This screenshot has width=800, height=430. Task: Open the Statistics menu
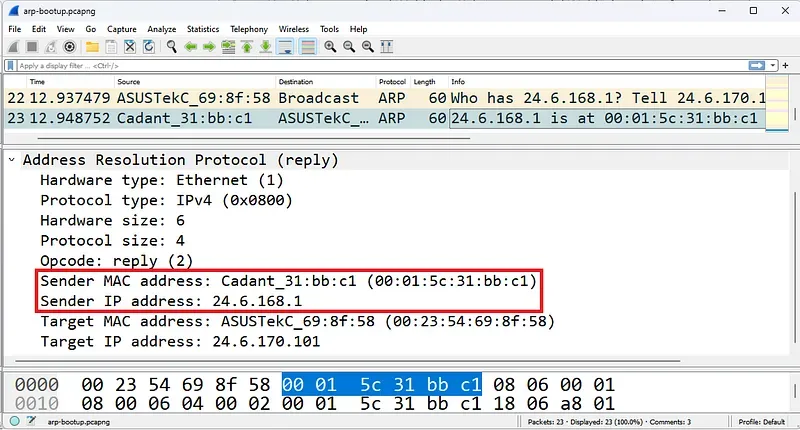[203, 29]
